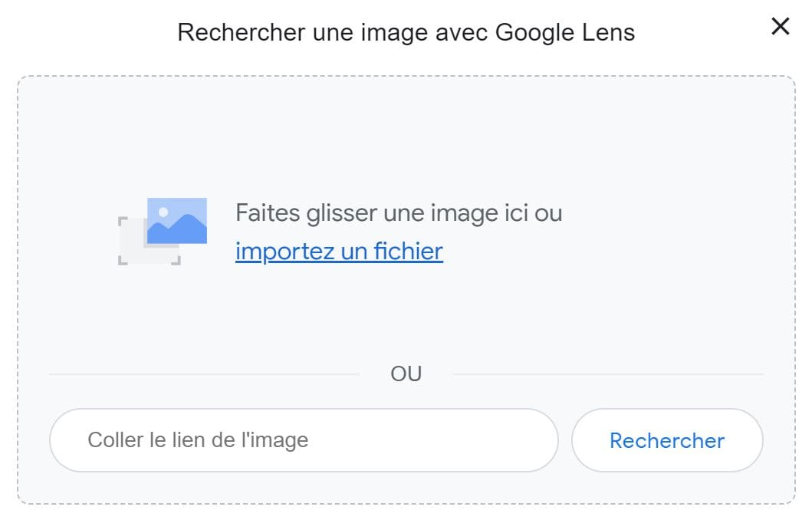Click the Google Lens dialog title
The image size is (812, 520).
406,32
